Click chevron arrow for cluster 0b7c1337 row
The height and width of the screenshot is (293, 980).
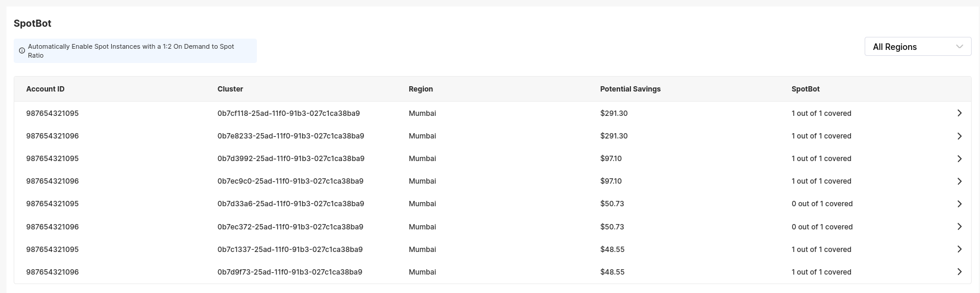(959, 249)
